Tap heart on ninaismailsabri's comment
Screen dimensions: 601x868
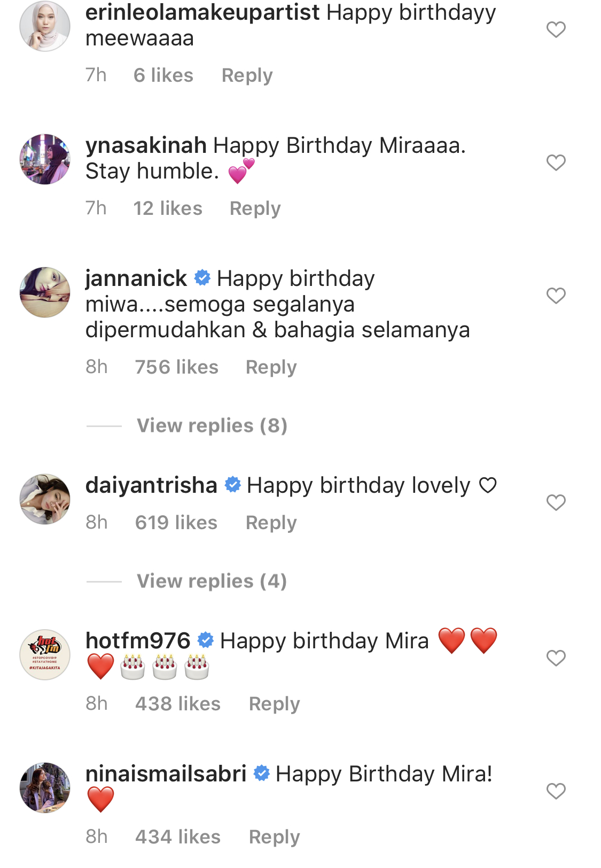(556, 791)
